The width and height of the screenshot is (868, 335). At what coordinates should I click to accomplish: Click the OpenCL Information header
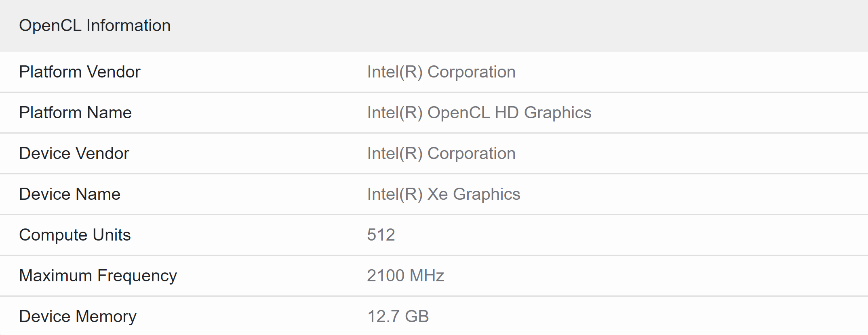pos(95,25)
